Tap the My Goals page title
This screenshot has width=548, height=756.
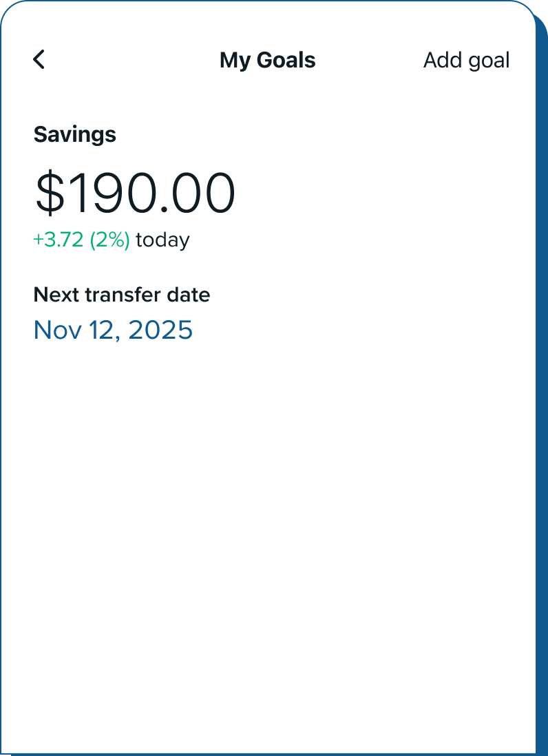[x=267, y=61]
